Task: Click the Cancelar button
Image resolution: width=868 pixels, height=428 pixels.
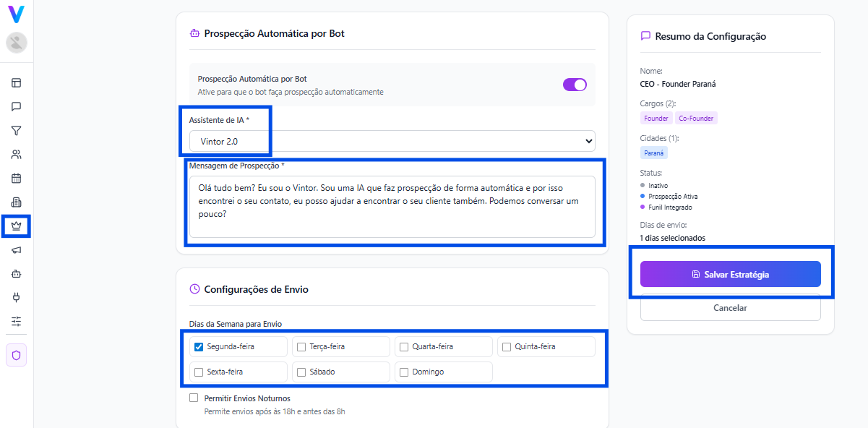Action: [x=730, y=308]
